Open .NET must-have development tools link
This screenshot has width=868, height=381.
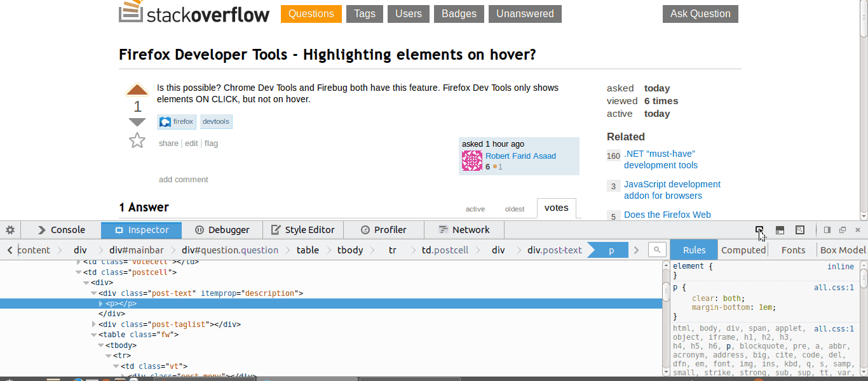(x=661, y=159)
